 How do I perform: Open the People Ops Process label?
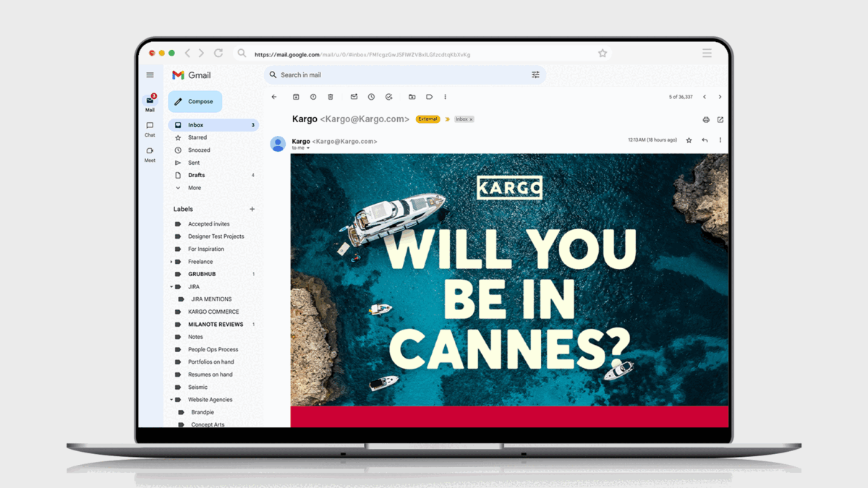pos(213,349)
